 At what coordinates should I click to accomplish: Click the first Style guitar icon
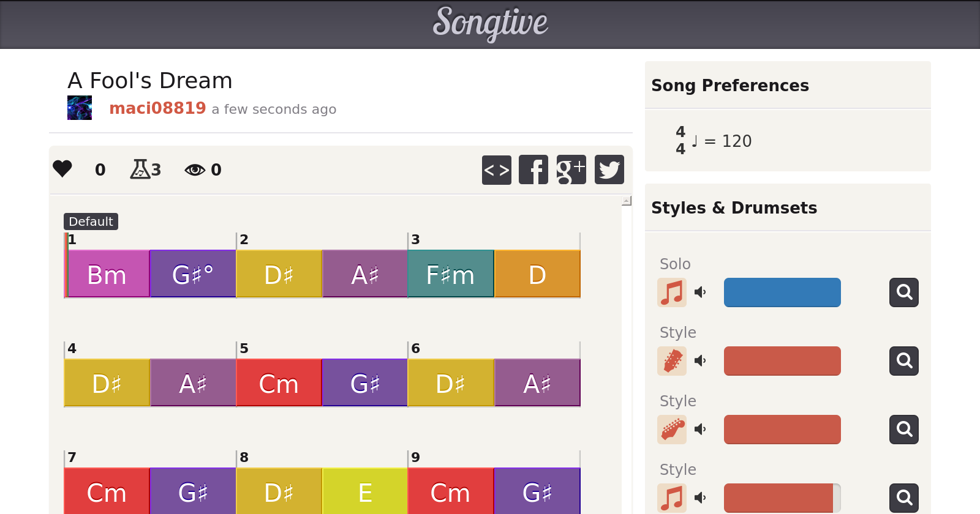[x=672, y=361]
